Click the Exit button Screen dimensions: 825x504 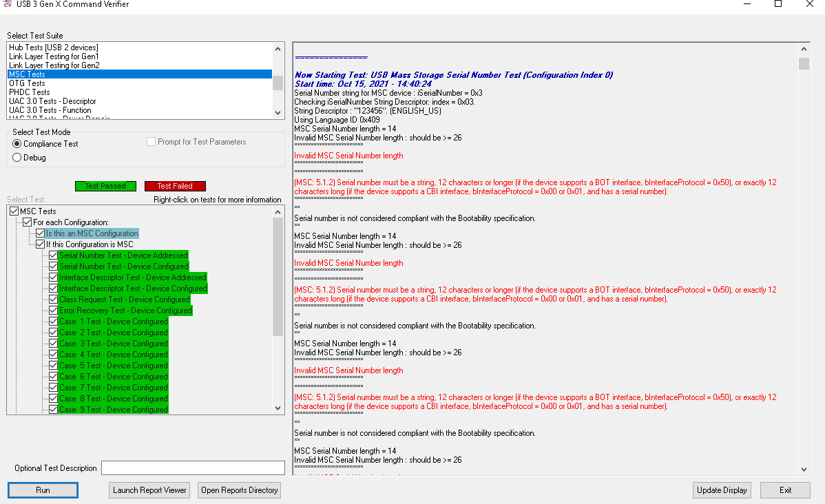coord(785,490)
